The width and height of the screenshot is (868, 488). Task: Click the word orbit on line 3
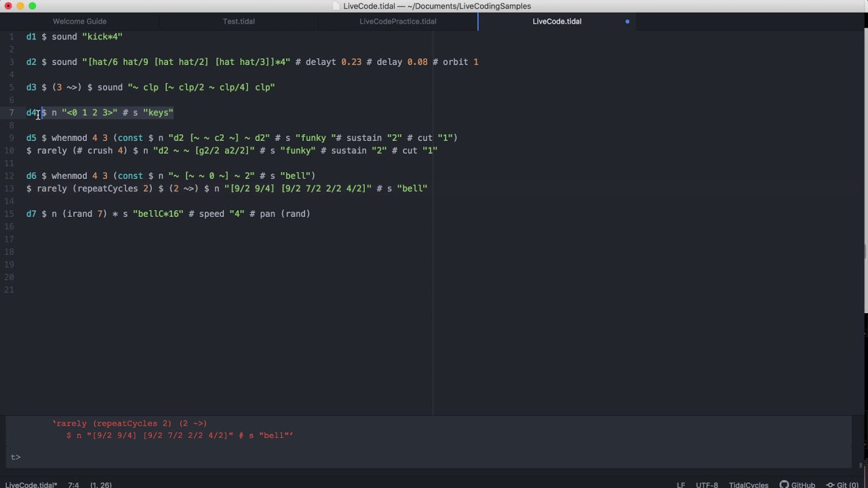pos(455,62)
